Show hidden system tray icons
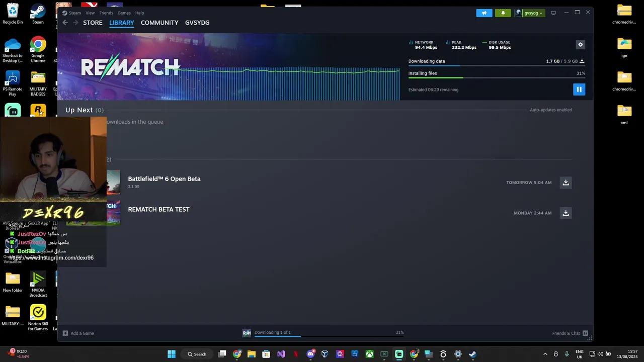 (x=545, y=354)
